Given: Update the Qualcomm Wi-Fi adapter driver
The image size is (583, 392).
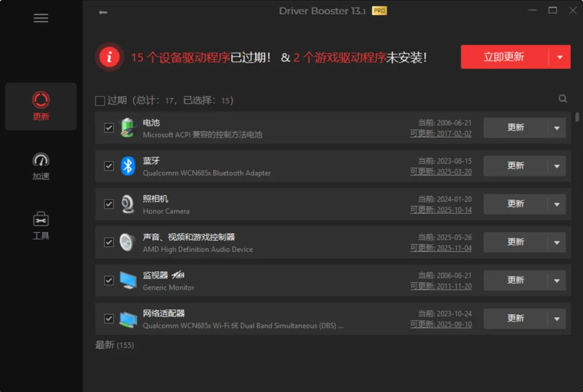Looking at the screenshot, I should tap(516, 319).
